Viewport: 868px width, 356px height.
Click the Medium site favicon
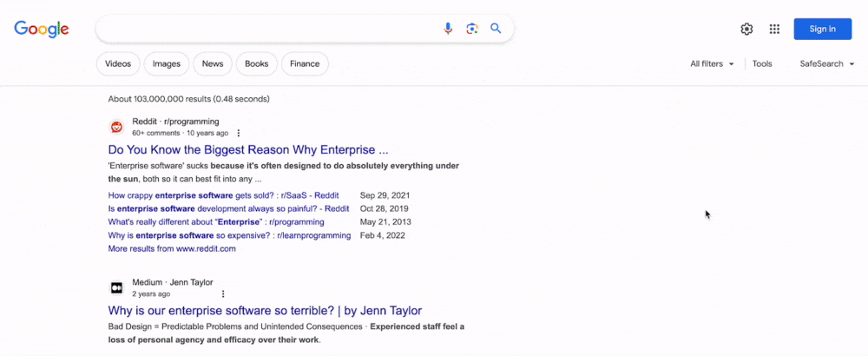[116, 287]
